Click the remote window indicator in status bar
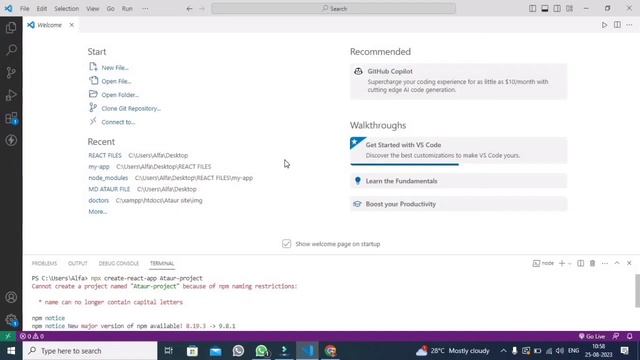Image resolution: width=640 pixels, height=360 pixels. [x=8, y=336]
